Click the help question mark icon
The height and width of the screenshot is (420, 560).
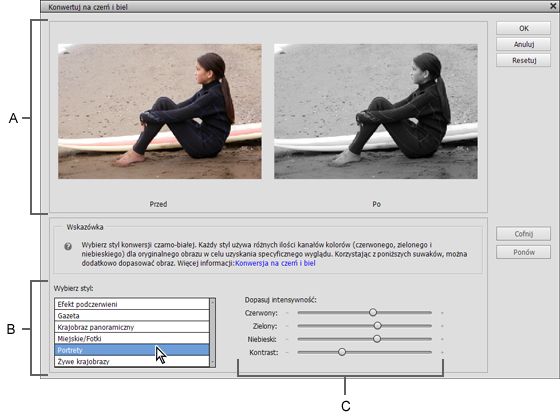68,246
